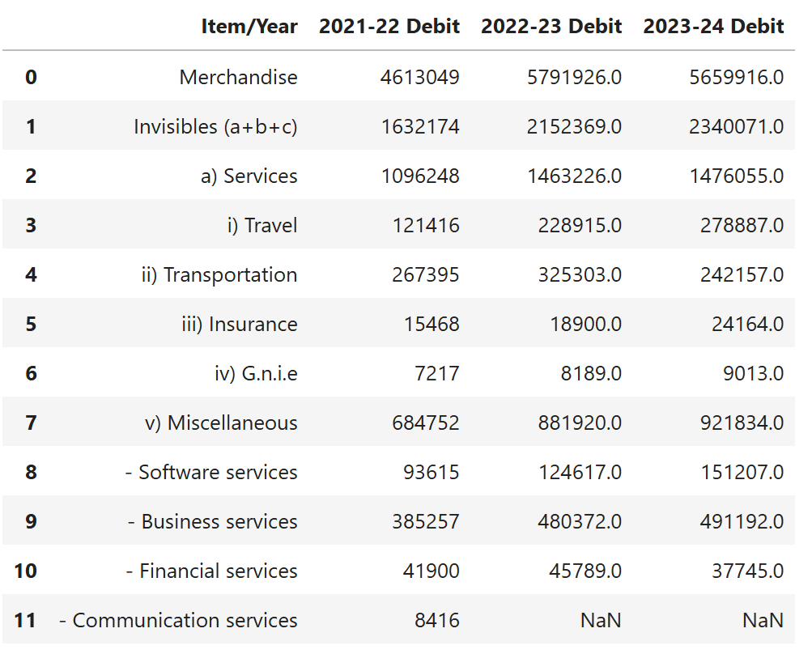Screen dimensions: 812x654
Task: Click Merchandise 2021-22 value 4613049
Action: [420, 78]
